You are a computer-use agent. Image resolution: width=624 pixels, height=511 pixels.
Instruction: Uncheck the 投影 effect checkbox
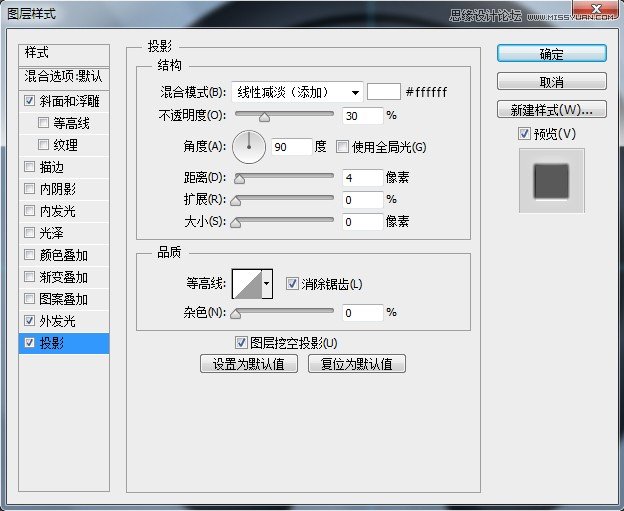29,342
